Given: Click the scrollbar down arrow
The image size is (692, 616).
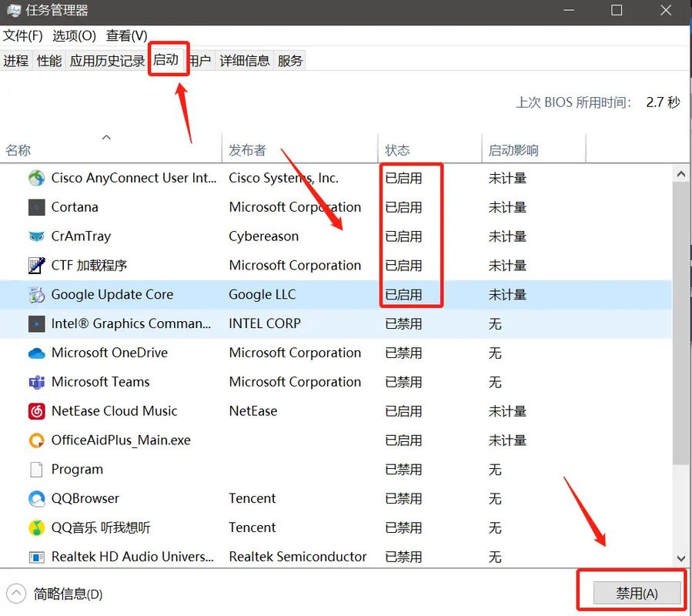Looking at the screenshot, I should 681,558.
